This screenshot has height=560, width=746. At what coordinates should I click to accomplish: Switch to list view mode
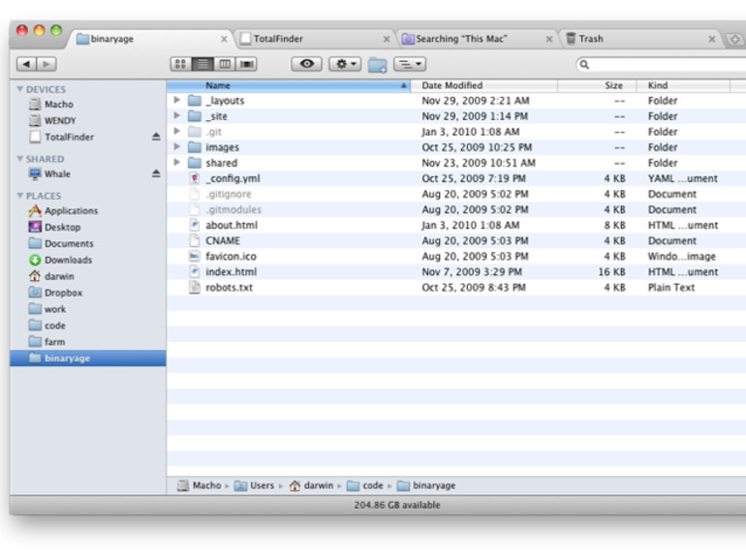202,64
